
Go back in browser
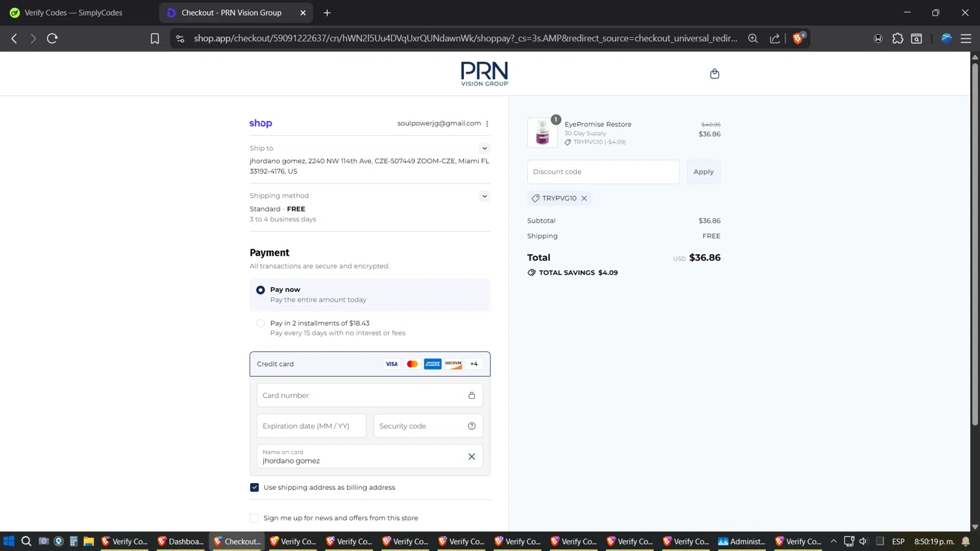tap(14, 39)
